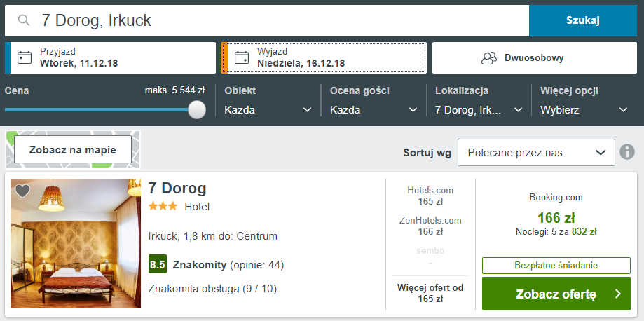Screen dimensions: 644x321
Task: Click Bezpłatne śniadanie badge
Action: pos(556,266)
